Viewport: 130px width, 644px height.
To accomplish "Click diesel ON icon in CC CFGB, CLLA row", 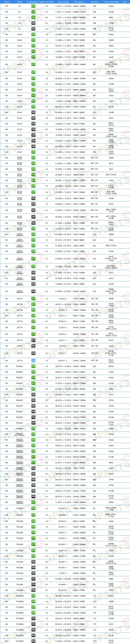I will [33, 29].
